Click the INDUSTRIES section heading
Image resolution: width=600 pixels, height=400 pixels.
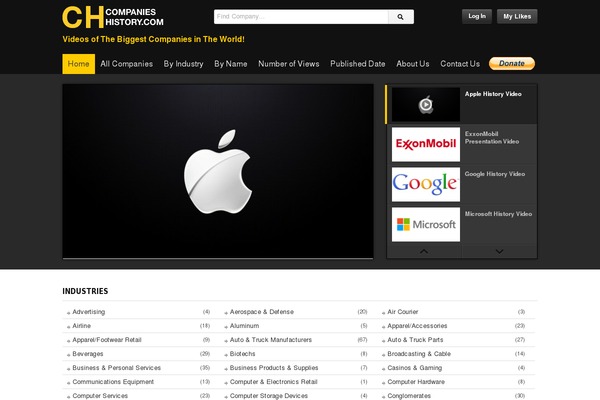(85, 291)
